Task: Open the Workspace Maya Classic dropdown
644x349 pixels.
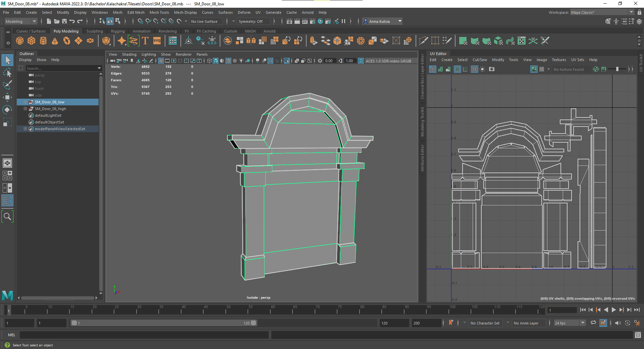Action: [x=602, y=12]
